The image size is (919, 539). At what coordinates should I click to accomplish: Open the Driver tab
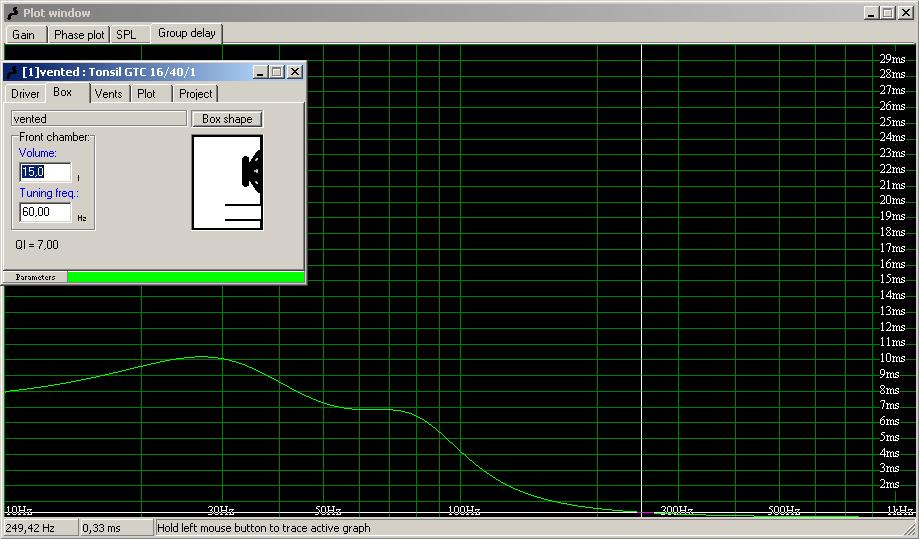25,94
